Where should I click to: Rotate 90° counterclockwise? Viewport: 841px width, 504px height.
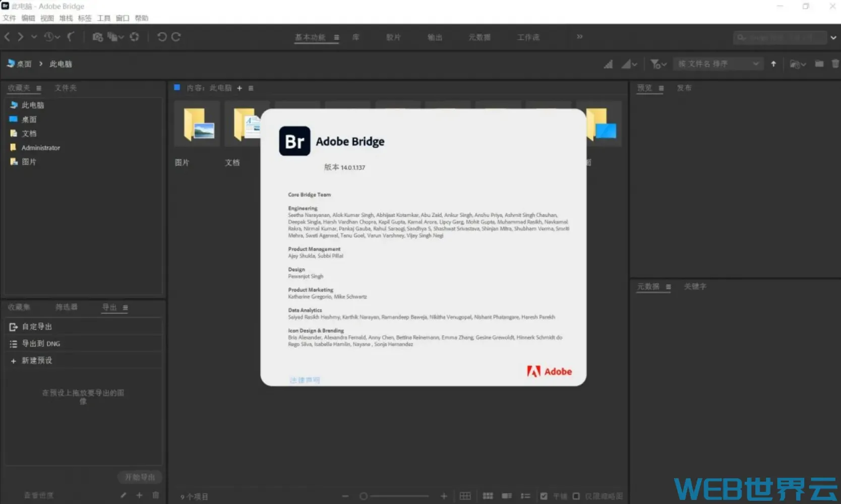pos(162,37)
